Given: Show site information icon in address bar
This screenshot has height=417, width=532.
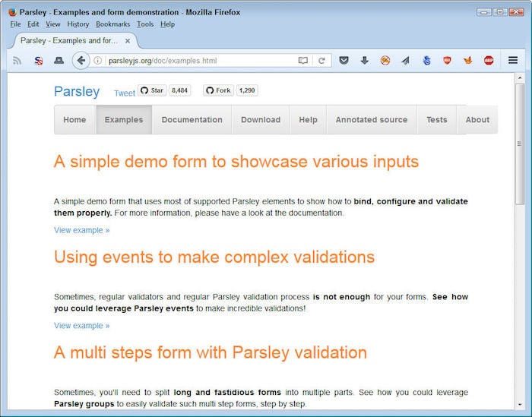Looking at the screenshot, I should 98,61.
